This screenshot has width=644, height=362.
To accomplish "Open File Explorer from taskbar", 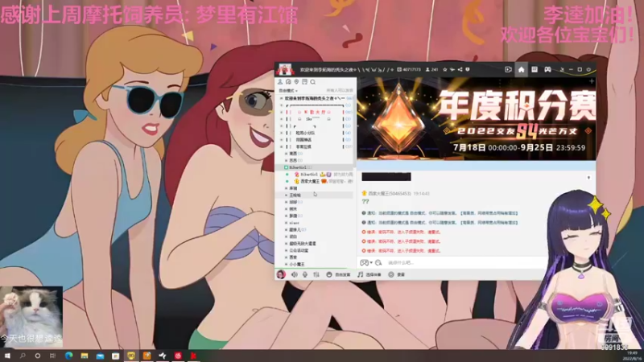I will (85, 356).
